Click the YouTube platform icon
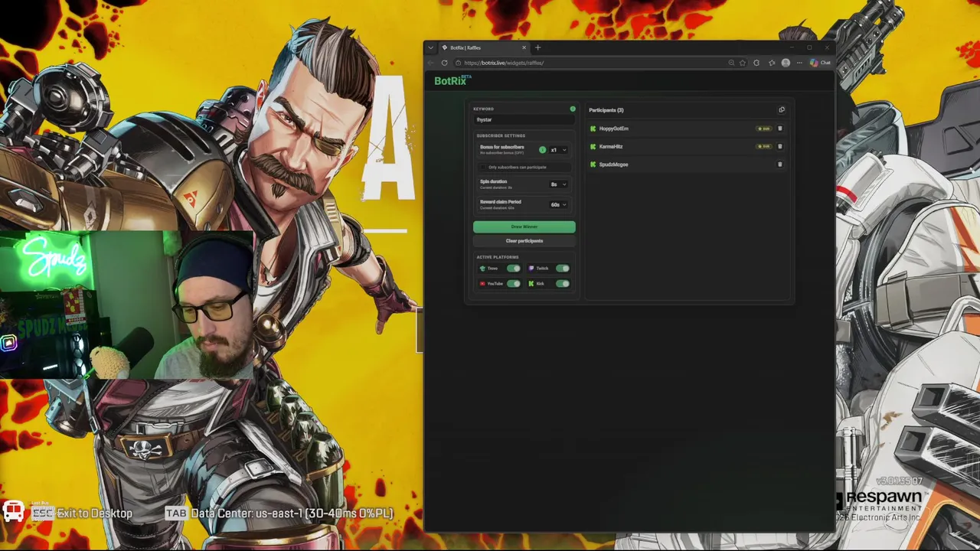Viewport: 980px width, 551px height. 482,284
